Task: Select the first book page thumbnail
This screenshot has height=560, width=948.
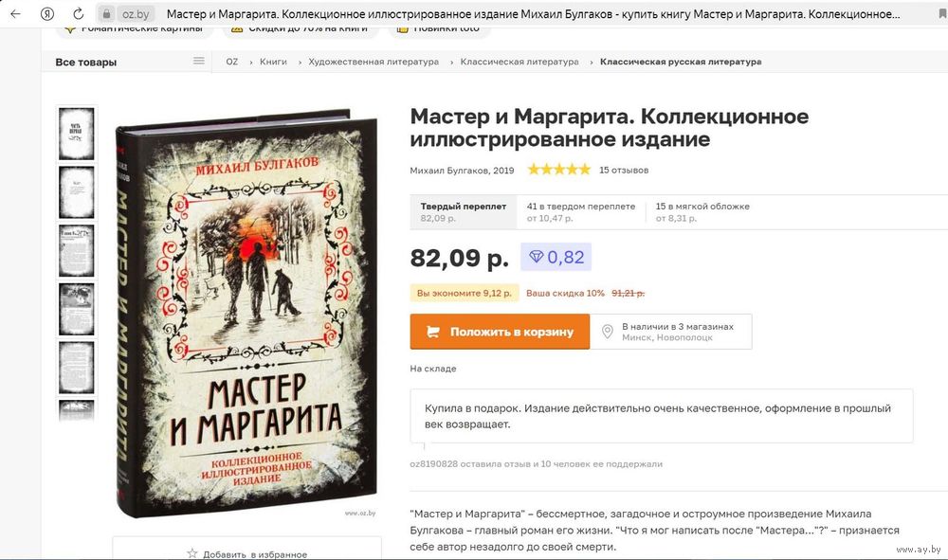Action: (x=76, y=133)
